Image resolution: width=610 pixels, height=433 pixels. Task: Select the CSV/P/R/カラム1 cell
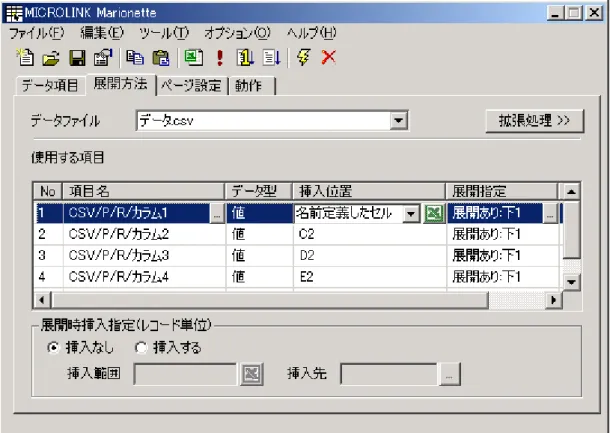pyautogui.click(x=136, y=214)
